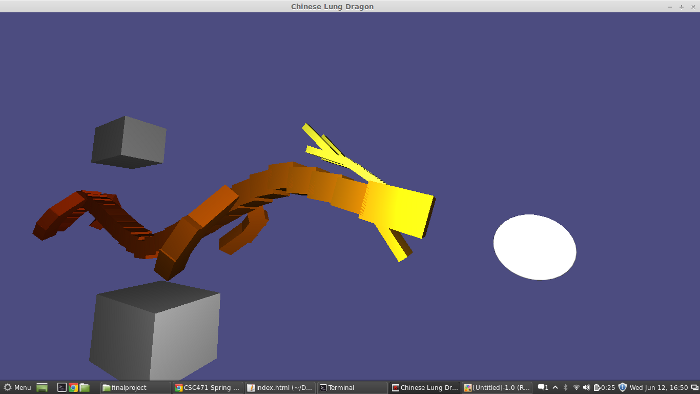Maximize the Chinese Lung Dragon window
700x394 pixels.
(682, 7)
